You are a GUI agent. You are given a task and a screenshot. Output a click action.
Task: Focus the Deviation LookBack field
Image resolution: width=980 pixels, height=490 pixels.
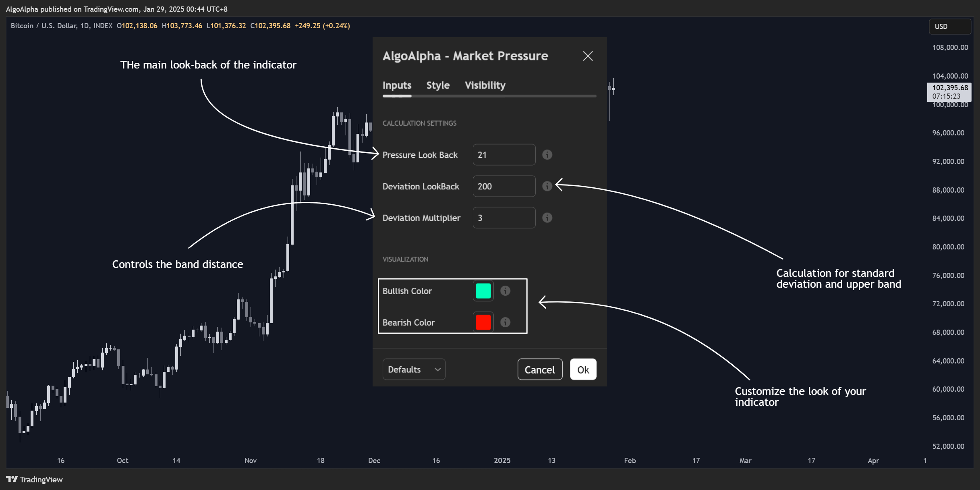pos(504,186)
